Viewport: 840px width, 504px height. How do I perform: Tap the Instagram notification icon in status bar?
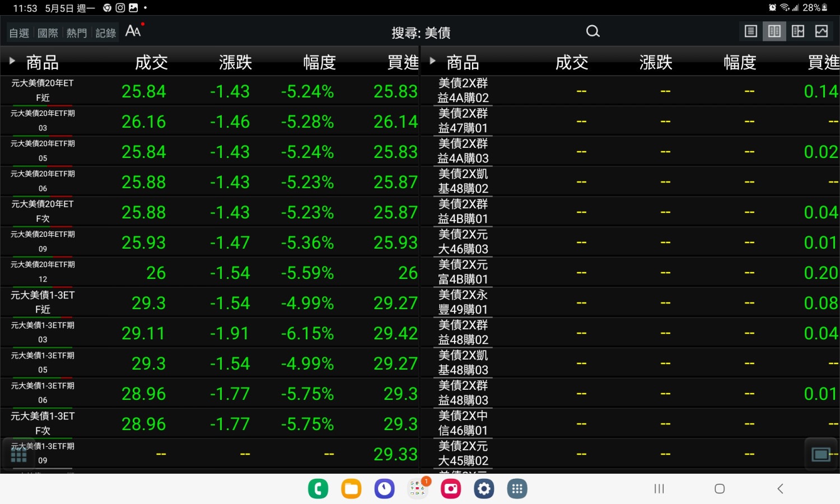[120, 8]
